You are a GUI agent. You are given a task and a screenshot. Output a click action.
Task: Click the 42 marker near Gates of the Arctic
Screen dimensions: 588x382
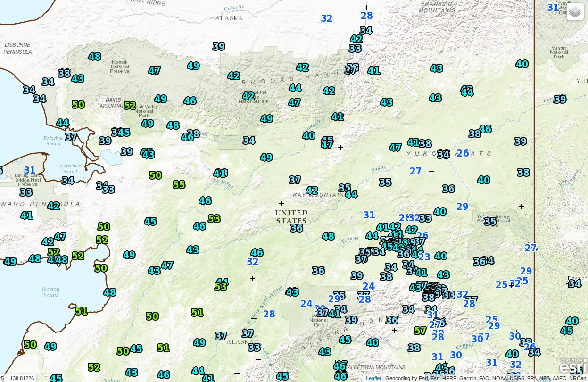pyautogui.click(x=247, y=97)
